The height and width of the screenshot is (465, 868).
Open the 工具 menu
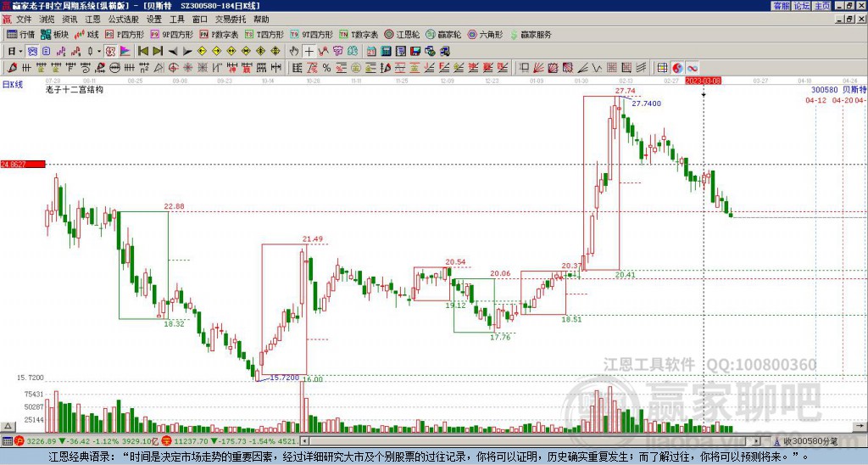[176, 20]
